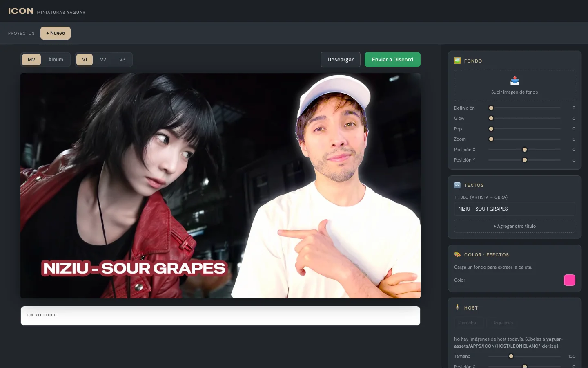
Task: Adjust the Zoom slider
Action: (524, 139)
